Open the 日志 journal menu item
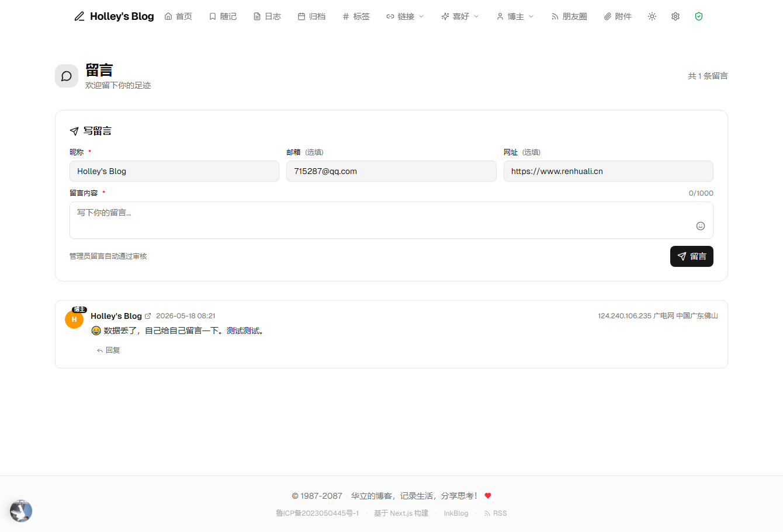The image size is (783, 532). 267,16
